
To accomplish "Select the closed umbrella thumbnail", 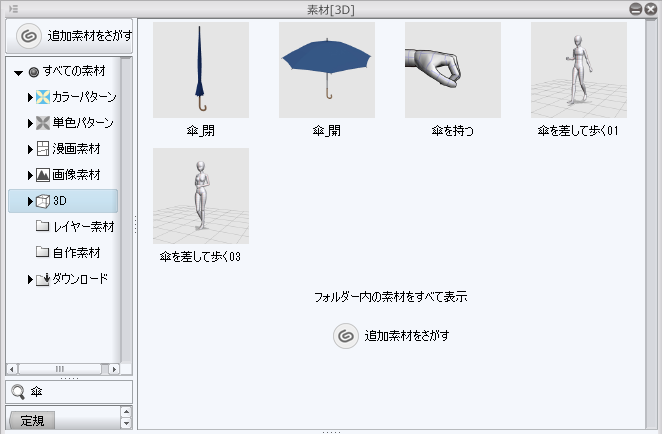I will (x=201, y=70).
